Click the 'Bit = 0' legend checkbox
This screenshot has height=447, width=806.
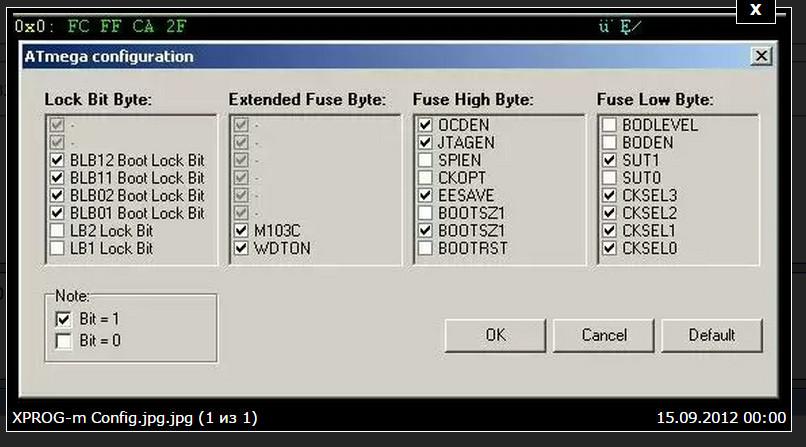pyautogui.click(x=63, y=341)
